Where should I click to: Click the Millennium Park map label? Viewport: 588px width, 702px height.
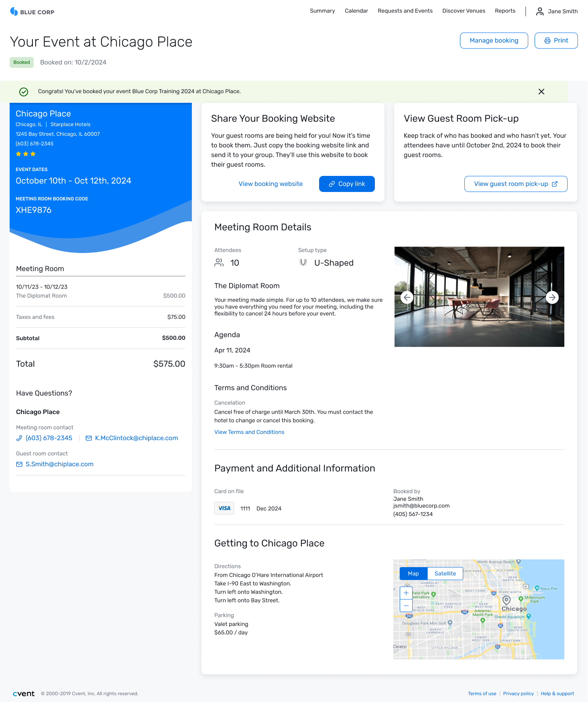pos(535,599)
